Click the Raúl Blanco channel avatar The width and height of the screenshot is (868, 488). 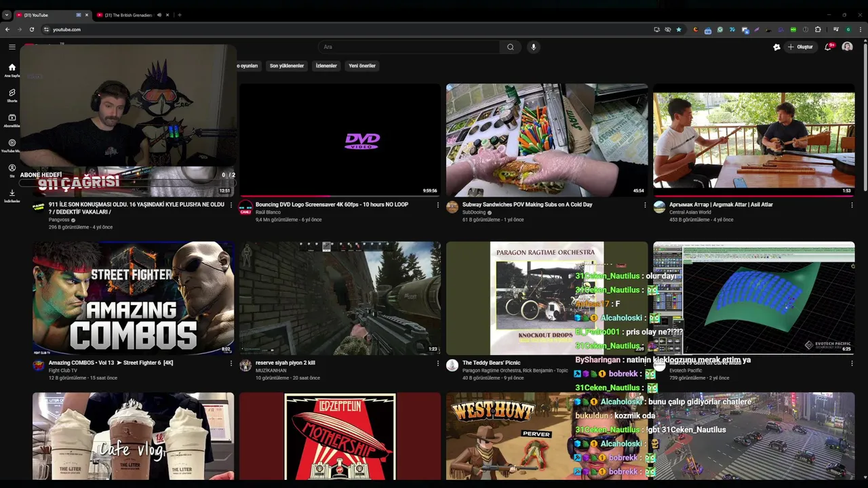tap(245, 207)
